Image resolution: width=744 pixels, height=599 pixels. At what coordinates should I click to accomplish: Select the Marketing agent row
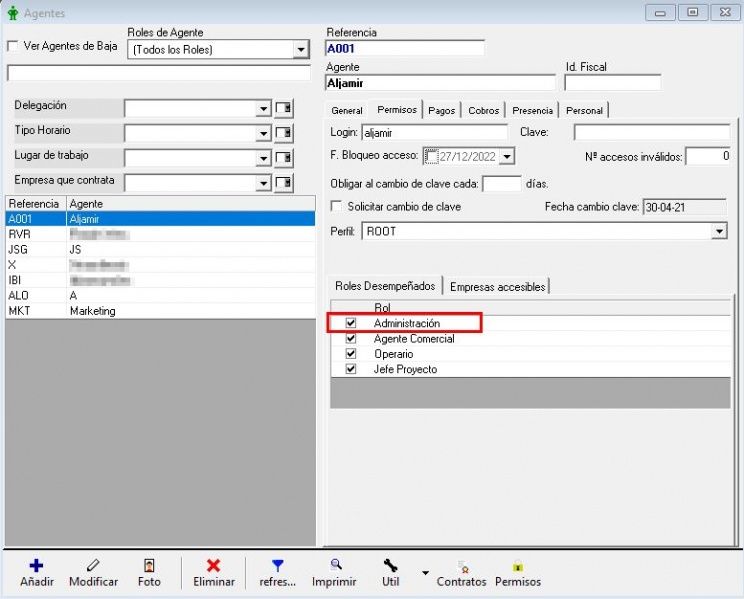92,311
